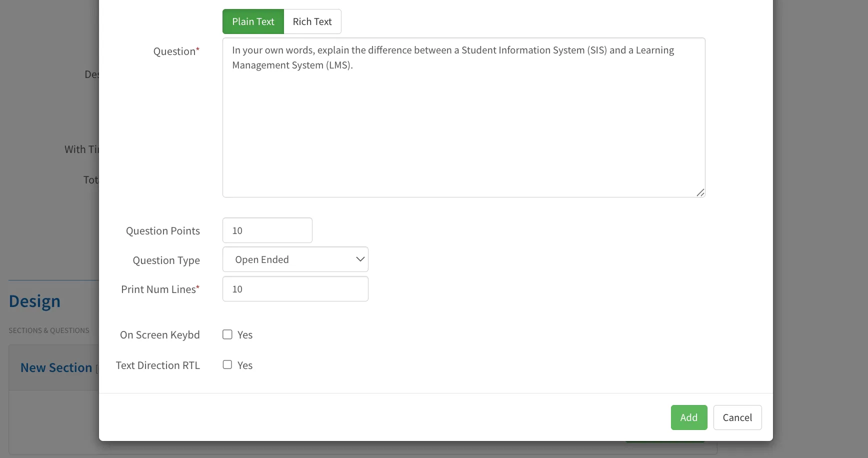Click inside the Question text area
The height and width of the screenshot is (458, 868).
[x=463, y=117]
